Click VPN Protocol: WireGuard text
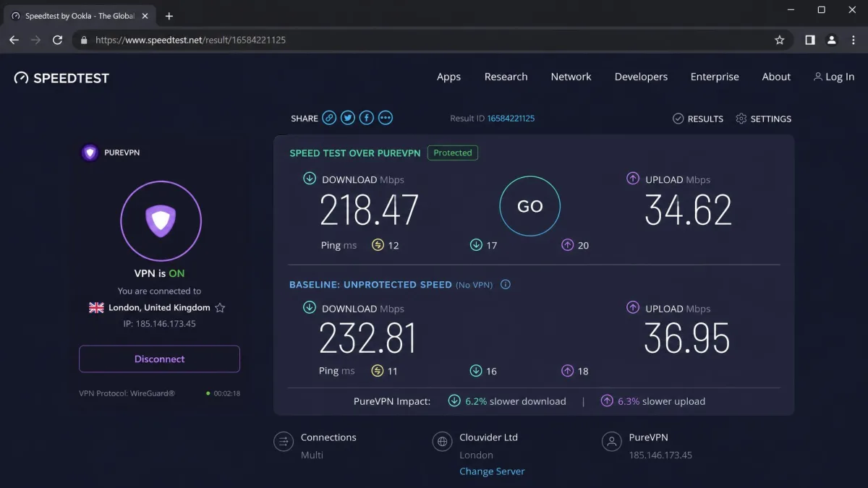This screenshot has width=868, height=488. point(127,393)
